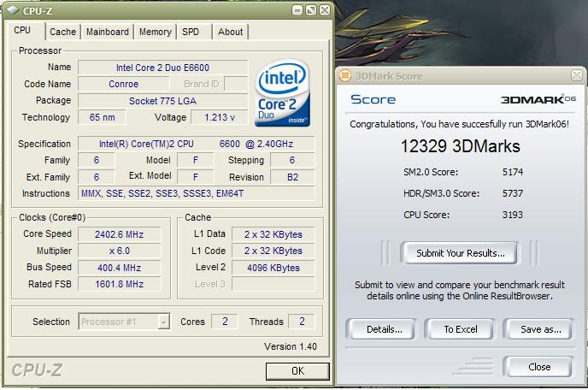Screen dimensions: 588x390
Task: Click the Threads count field
Action: point(302,322)
